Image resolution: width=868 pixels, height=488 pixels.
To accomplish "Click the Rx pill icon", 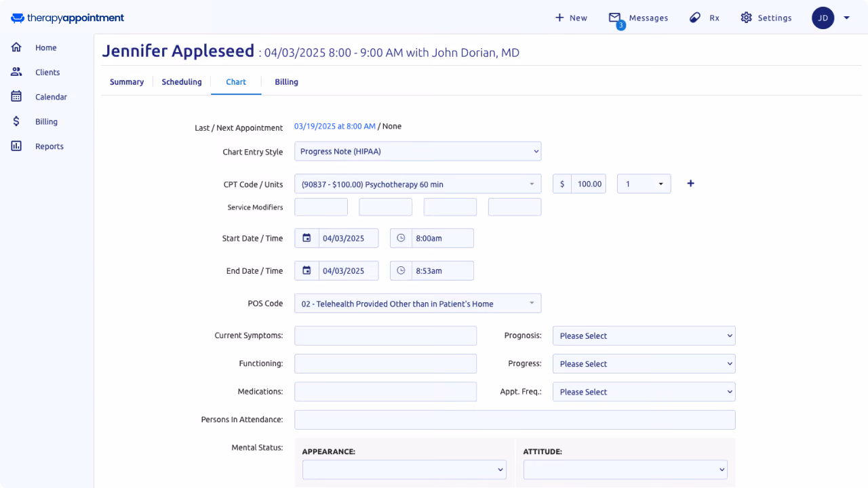I will [x=695, y=18].
